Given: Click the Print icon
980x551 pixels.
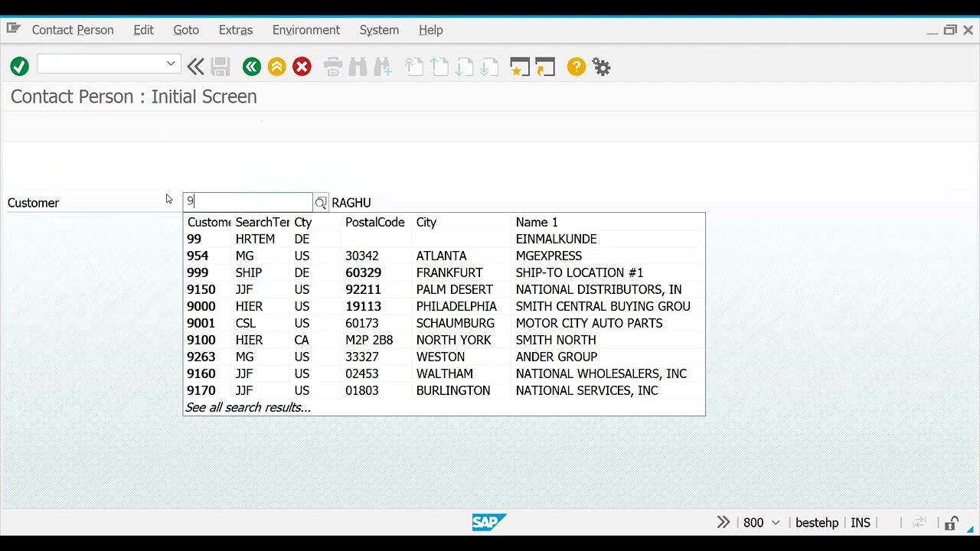Looking at the screenshot, I should (332, 67).
